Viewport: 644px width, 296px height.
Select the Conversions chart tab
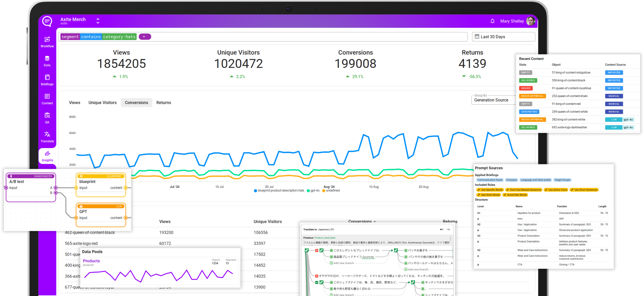tap(137, 103)
